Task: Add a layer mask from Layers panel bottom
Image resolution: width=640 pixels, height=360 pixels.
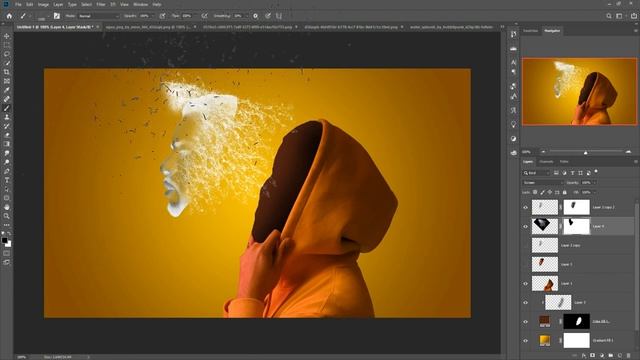Action: 593,356
